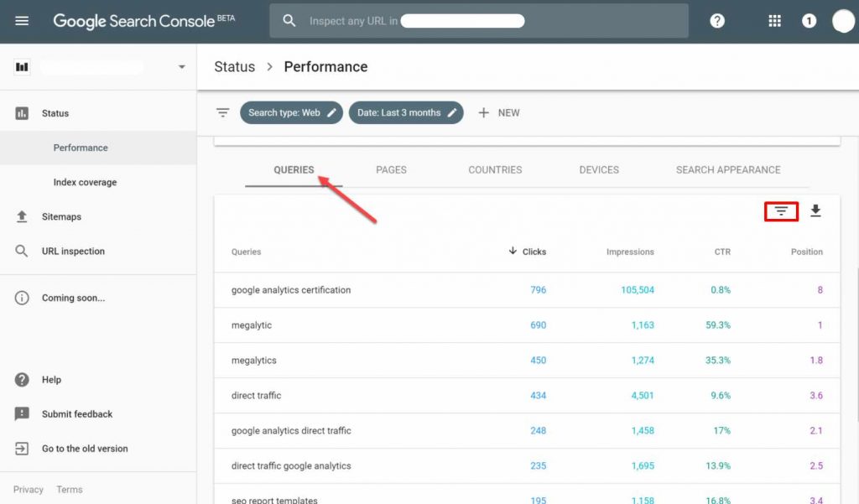
Task: Click Submit feedback label
Action: pyautogui.click(x=77, y=413)
